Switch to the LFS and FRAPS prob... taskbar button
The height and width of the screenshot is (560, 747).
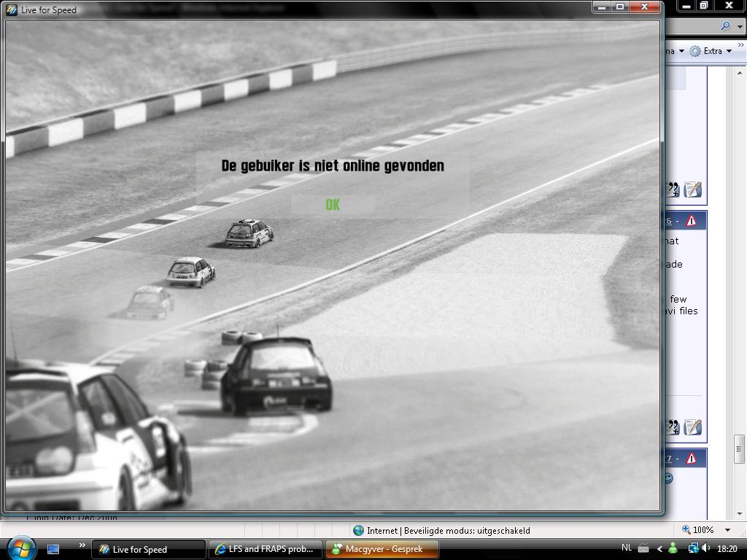point(265,549)
